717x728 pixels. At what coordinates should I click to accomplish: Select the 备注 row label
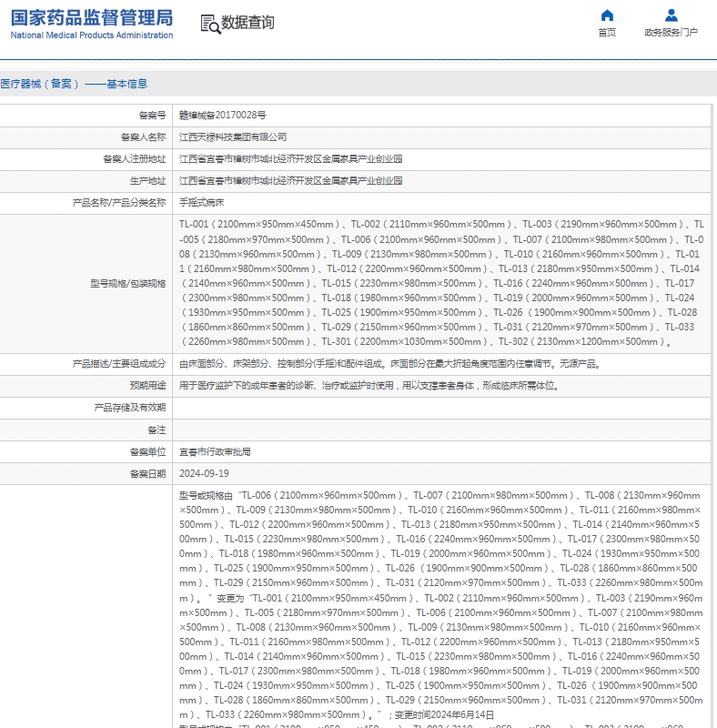click(x=157, y=430)
